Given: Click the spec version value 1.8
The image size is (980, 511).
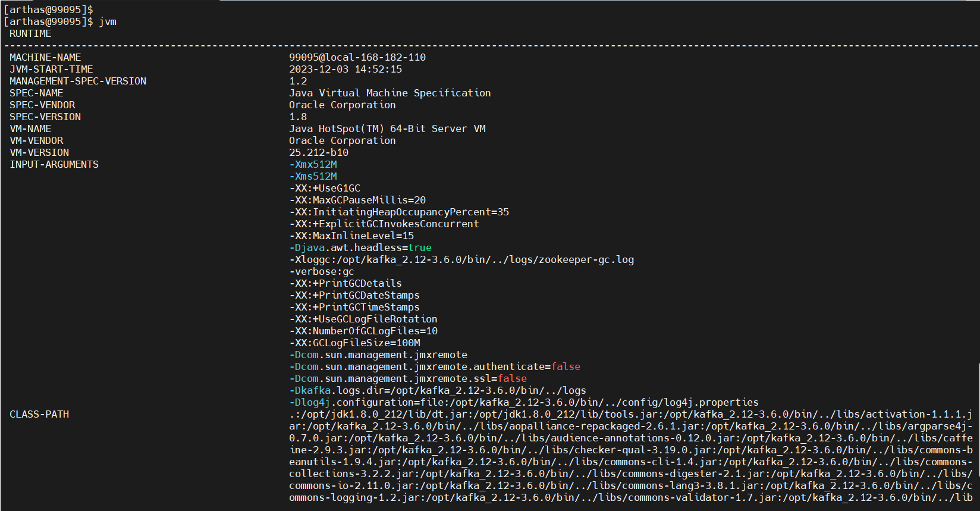Looking at the screenshot, I should click(298, 117).
